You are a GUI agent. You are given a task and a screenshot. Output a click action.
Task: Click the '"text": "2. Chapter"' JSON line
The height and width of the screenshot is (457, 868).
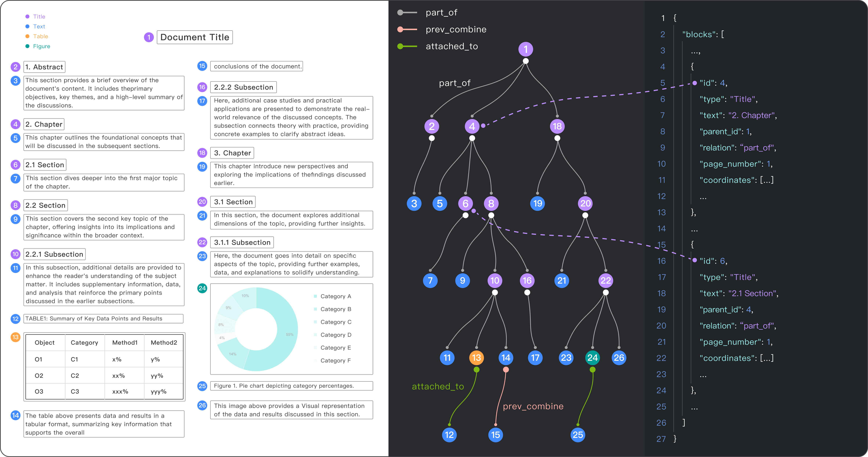point(738,115)
